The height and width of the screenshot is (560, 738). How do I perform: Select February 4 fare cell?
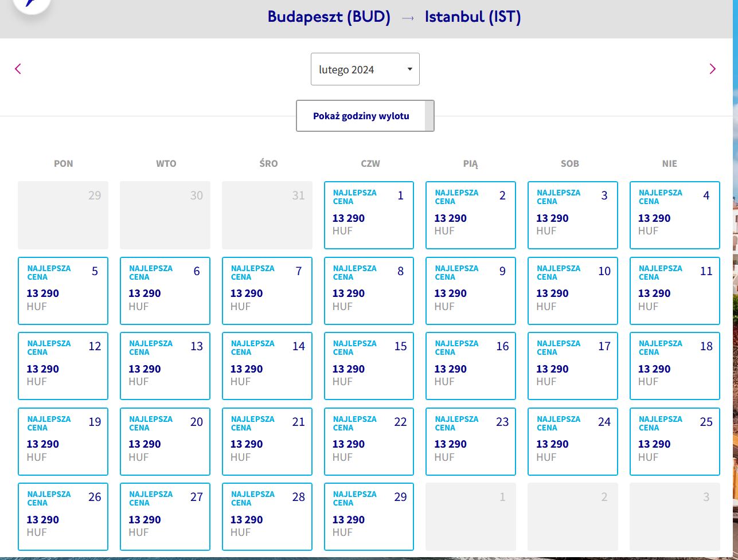(x=675, y=216)
